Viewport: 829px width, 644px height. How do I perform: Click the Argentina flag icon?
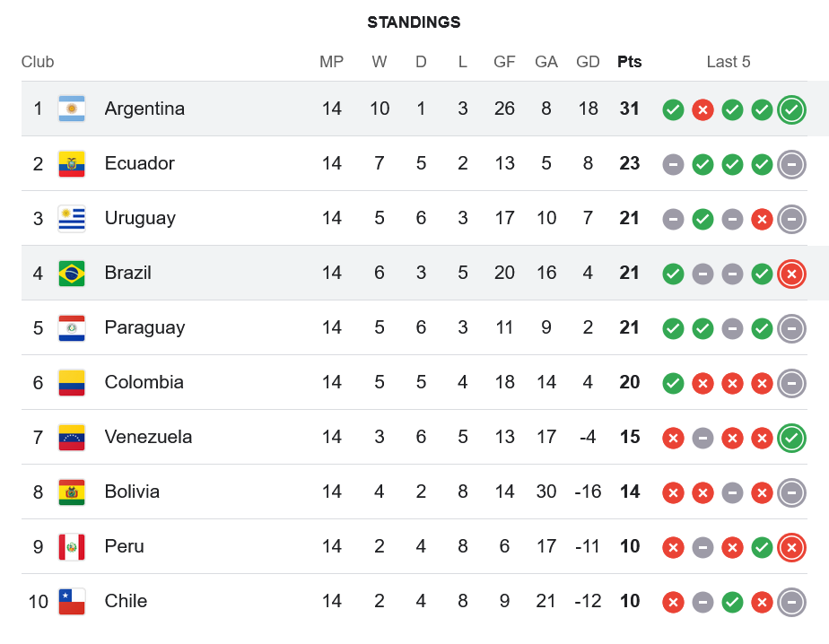point(72,109)
